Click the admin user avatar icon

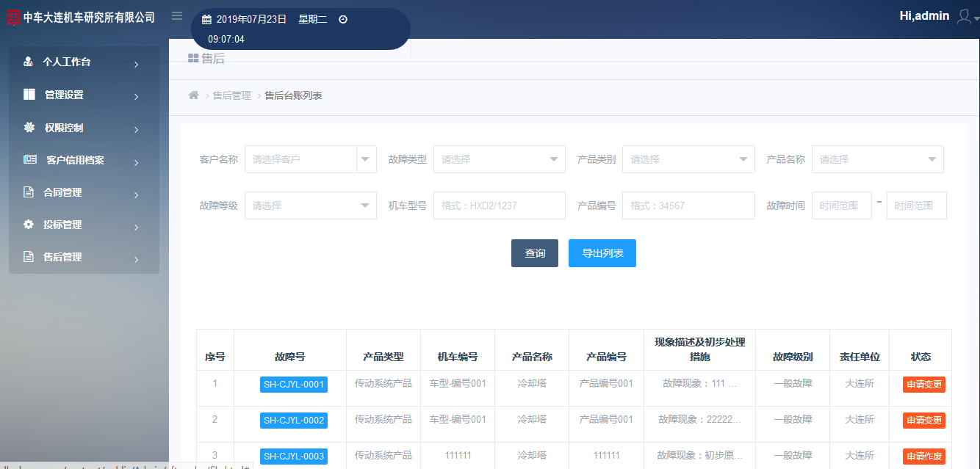click(x=965, y=17)
